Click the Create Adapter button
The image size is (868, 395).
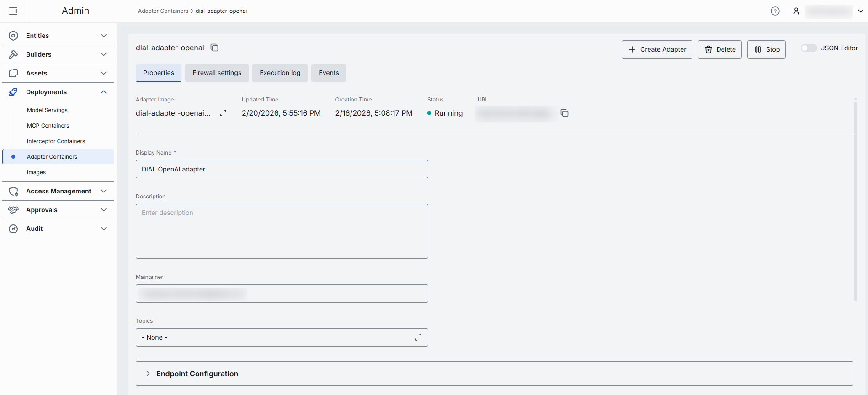coord(657,49)
